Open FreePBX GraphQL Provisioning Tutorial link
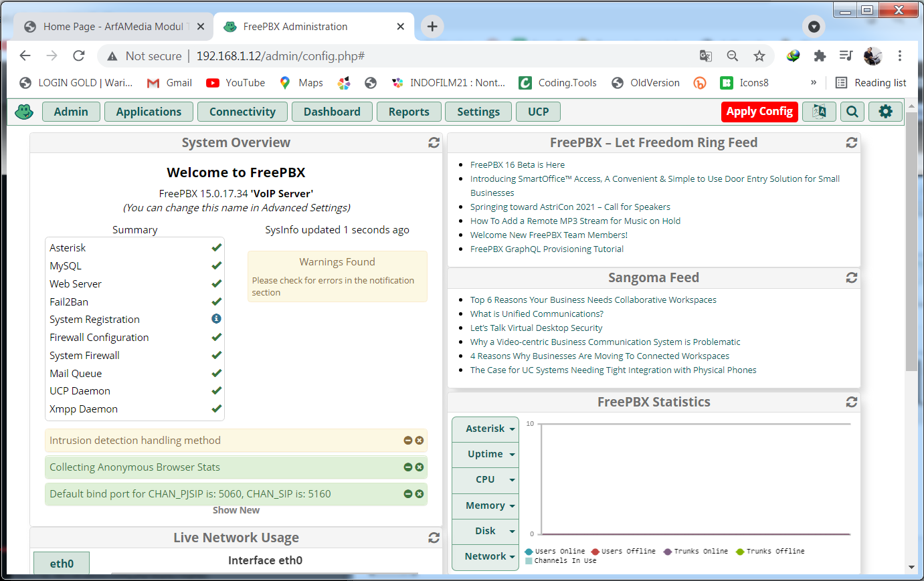 click(547, 249)
